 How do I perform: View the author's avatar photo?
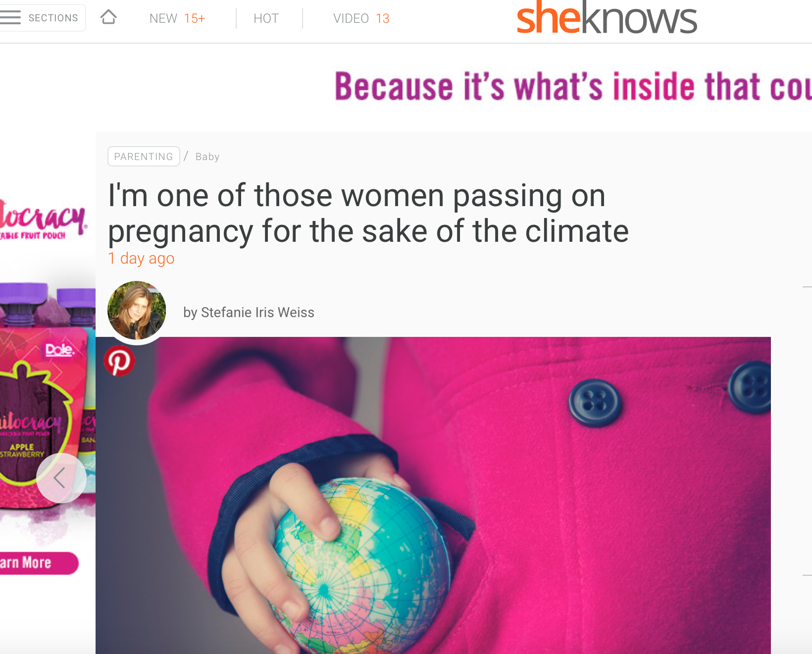(137, 310)
